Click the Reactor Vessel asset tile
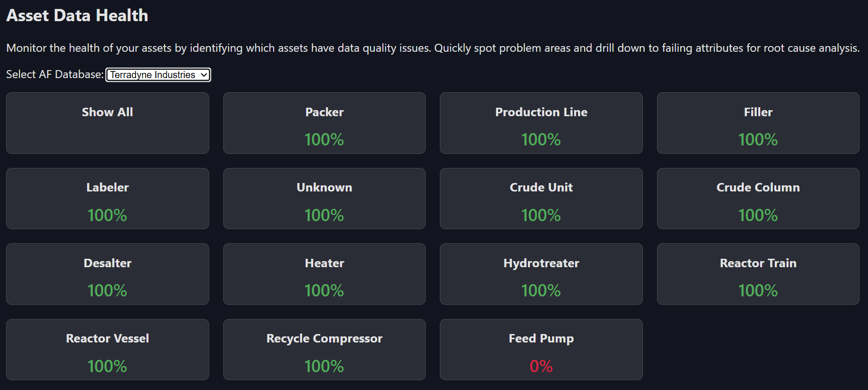868x390 pixels. click(107, 350)
